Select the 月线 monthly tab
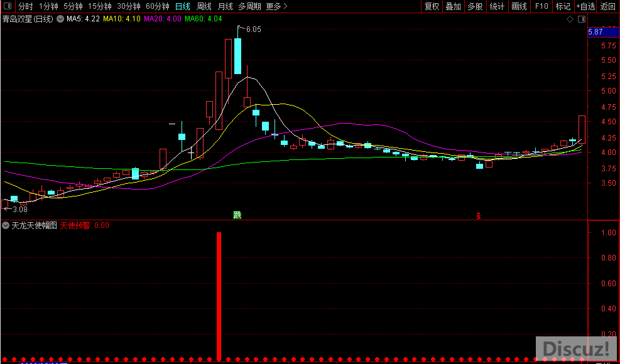The width and height of the screenshot is (620, 364). pyautogui.click(x=225, y=6)
